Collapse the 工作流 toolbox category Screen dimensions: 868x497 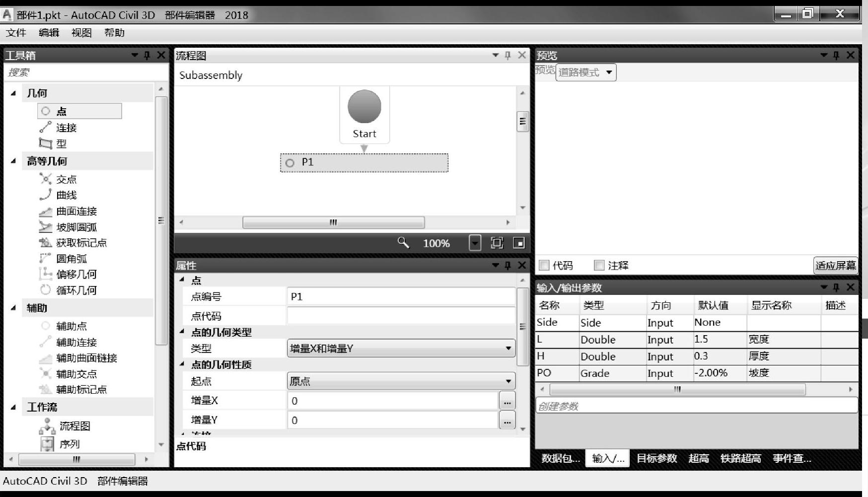[13, 407]
